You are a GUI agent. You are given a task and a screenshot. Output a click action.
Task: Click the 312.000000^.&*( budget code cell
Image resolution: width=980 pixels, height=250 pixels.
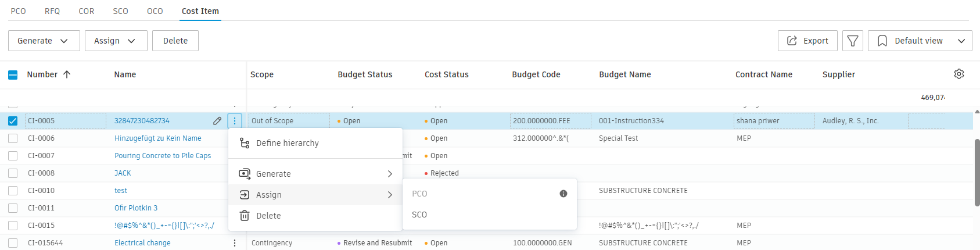click(541, 138)
